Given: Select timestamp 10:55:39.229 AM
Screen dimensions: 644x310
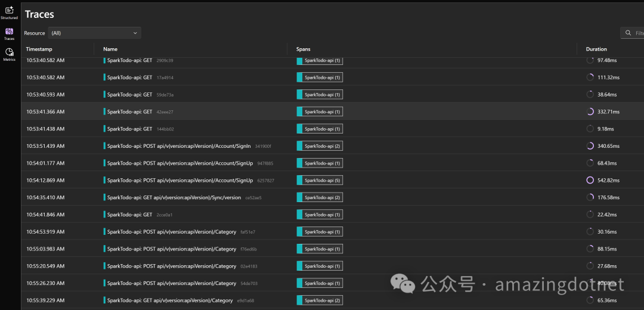Looking at the screenshot, I should tap(45, 300).
